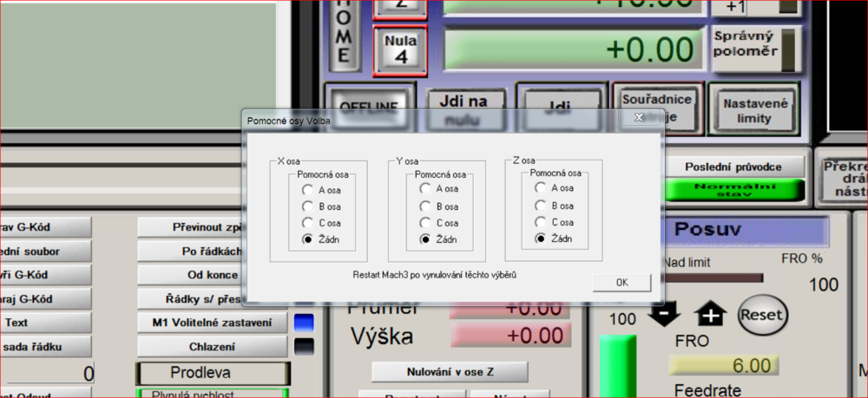The height and width of the screenshot is (398, 868).
Task: Close the Pomocné osy Volba dialog
Action: (x=638, y=117)
